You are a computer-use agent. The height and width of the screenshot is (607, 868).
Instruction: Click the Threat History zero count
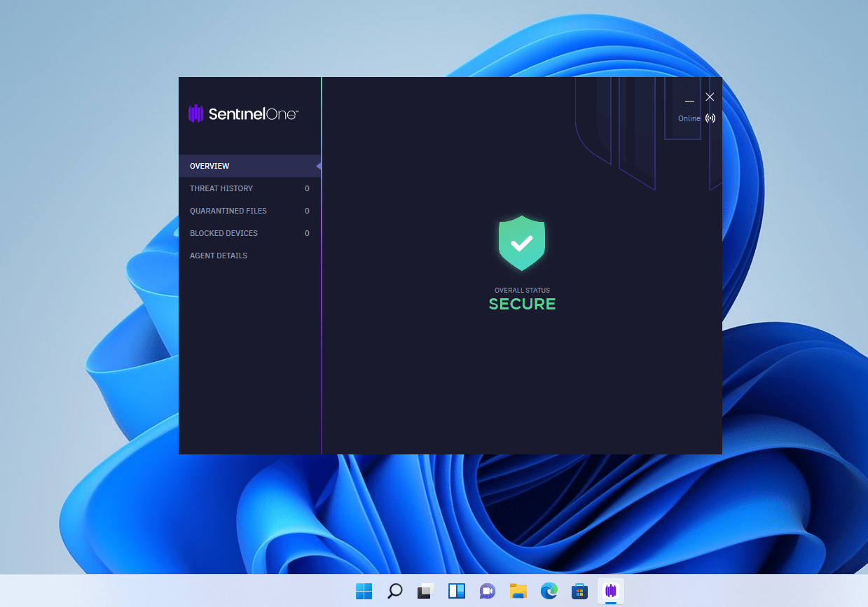pos(307,188)
